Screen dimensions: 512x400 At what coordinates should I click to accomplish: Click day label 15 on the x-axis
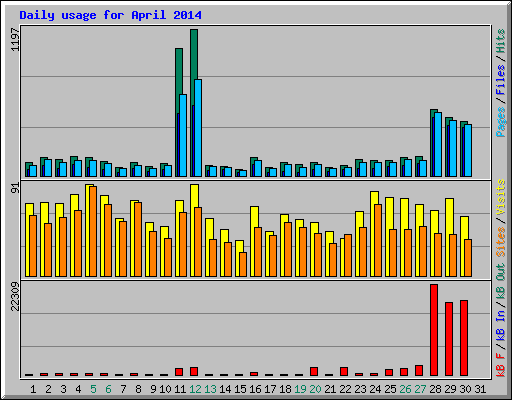coord(240,389)
